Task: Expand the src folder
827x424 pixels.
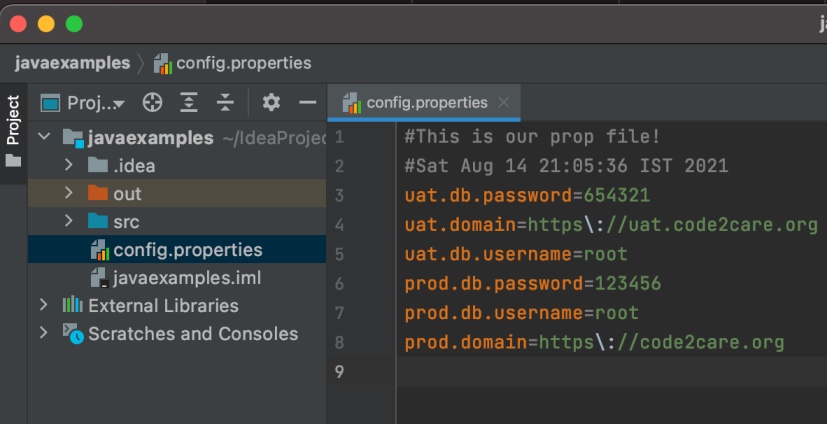Action: [69, 221]
